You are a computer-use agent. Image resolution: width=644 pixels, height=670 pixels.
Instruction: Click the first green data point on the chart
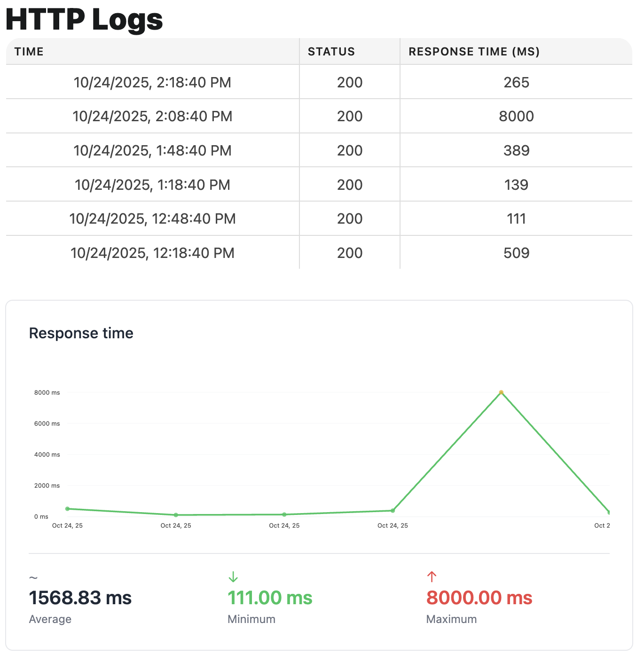[67, 508]
